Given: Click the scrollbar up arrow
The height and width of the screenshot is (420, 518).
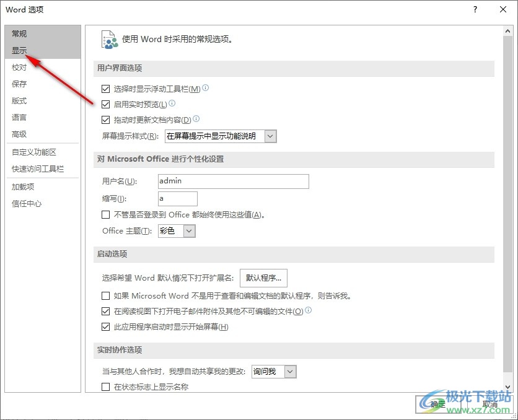Looking at the screenshot, I should [x=507, y=31].
